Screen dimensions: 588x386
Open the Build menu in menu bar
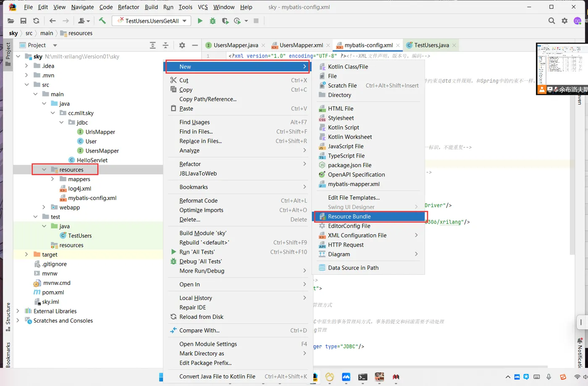coord(151,7)
